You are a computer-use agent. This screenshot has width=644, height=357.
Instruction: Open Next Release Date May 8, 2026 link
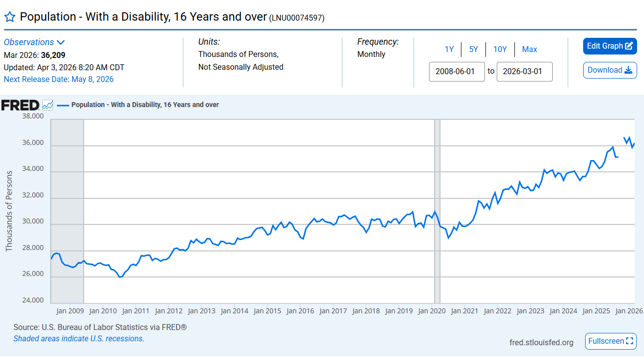pyautogui.click(x=58, y=79)
